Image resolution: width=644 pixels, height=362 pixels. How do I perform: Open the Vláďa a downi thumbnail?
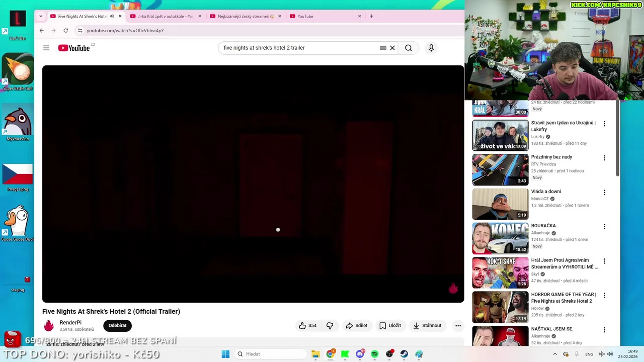point(500,204)
